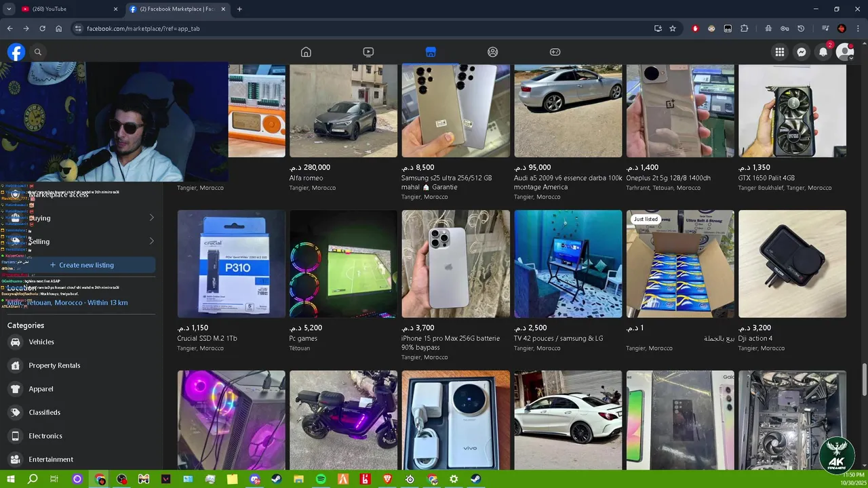Open the Apparel category
868x488 pixels.
[81, 389]
